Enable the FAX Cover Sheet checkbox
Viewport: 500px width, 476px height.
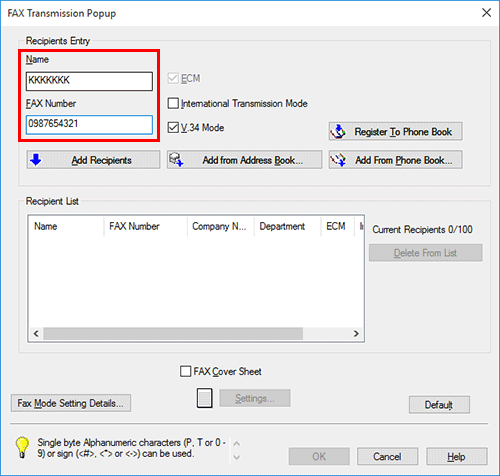185,371
